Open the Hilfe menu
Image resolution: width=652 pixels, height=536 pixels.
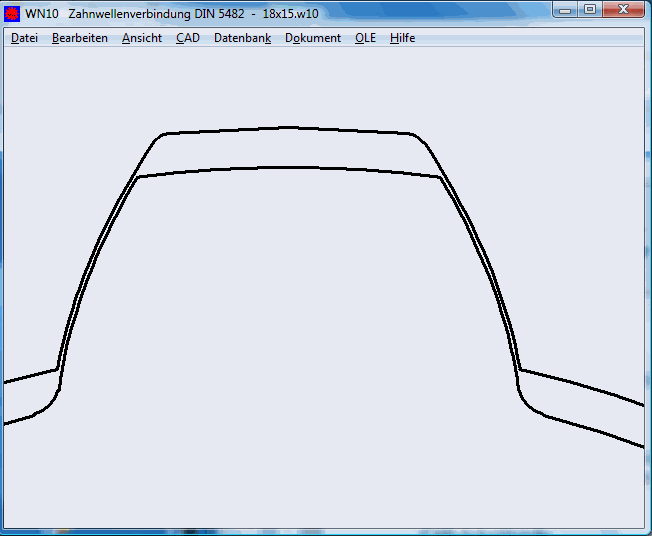pos(402,38)
